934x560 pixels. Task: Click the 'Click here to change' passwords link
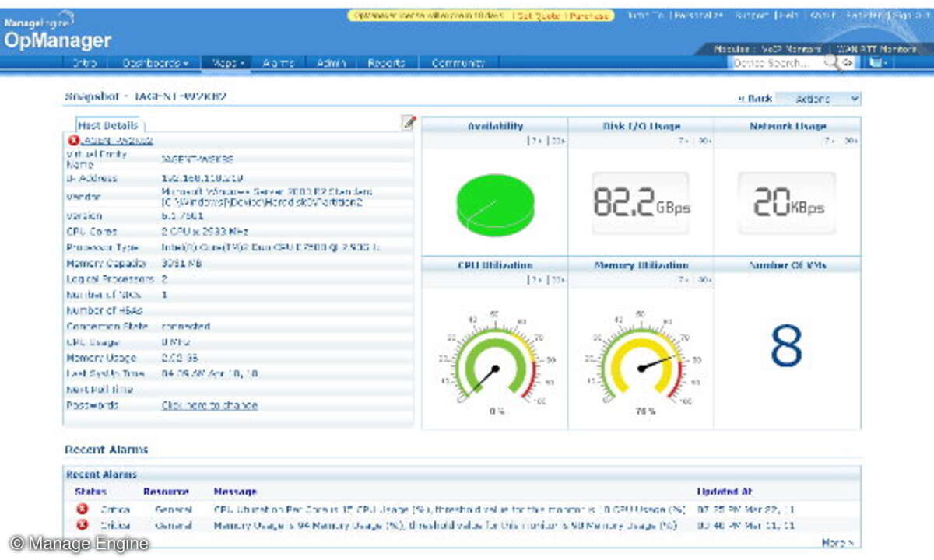click(209, 405)
